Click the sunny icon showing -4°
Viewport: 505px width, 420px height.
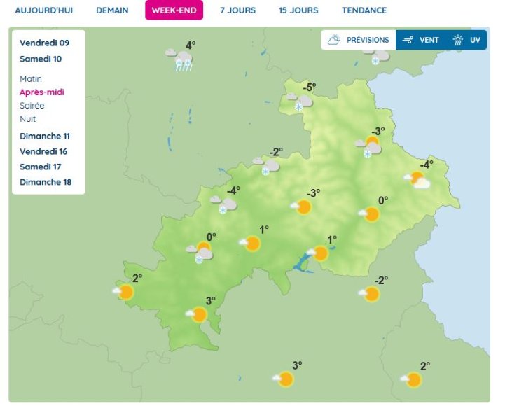point(417,180)
